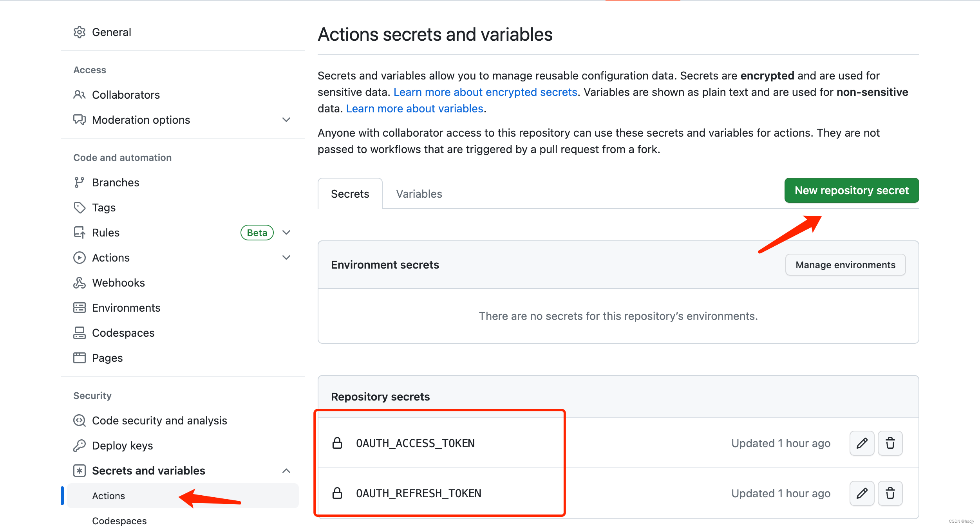Image resolution: width=980 pixels, height=527 pixels.
Task: Click Manage environments button
Action: [x=846, y=265]
